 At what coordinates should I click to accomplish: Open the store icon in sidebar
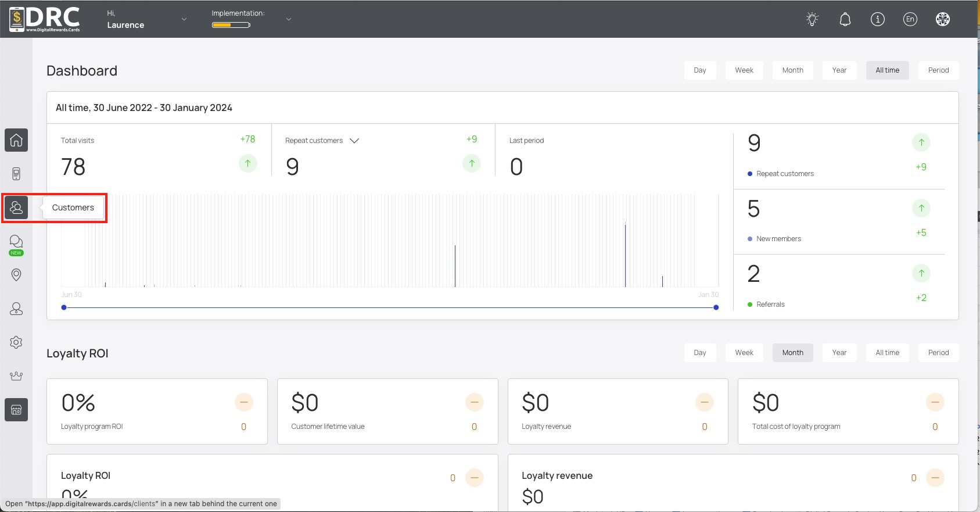[x=16, y=410]
